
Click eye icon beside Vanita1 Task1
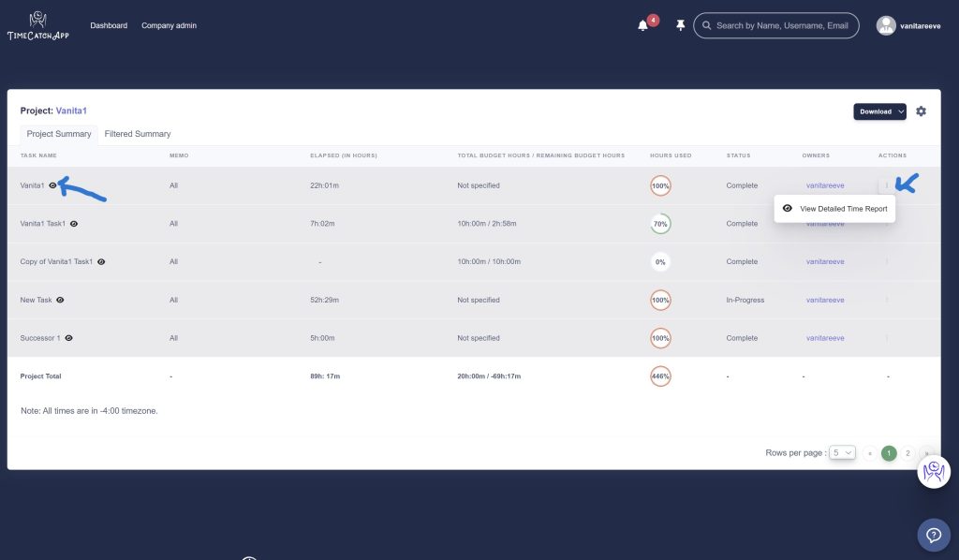pyautogui.click(x=74, y=224)
